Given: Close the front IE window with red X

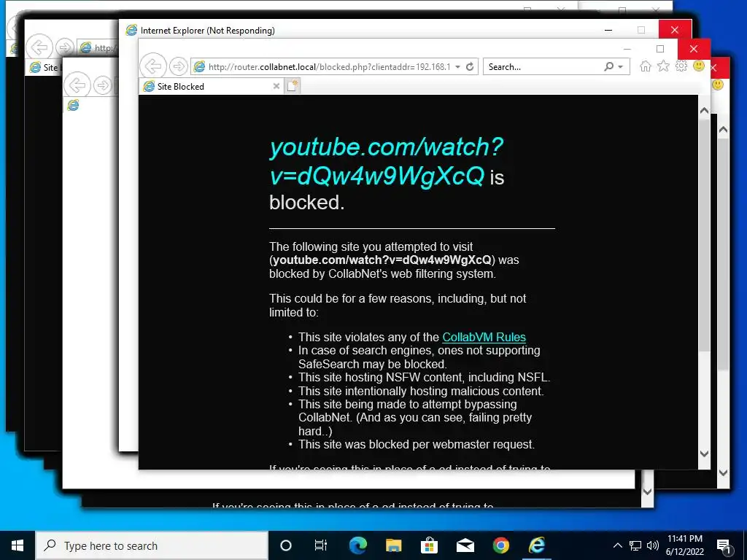Looking at the screenshot, I should (x=694, y=49).
